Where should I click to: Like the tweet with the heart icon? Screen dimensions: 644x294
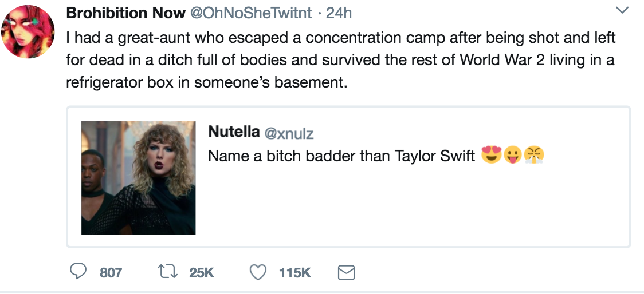click(x=259, y=273)
